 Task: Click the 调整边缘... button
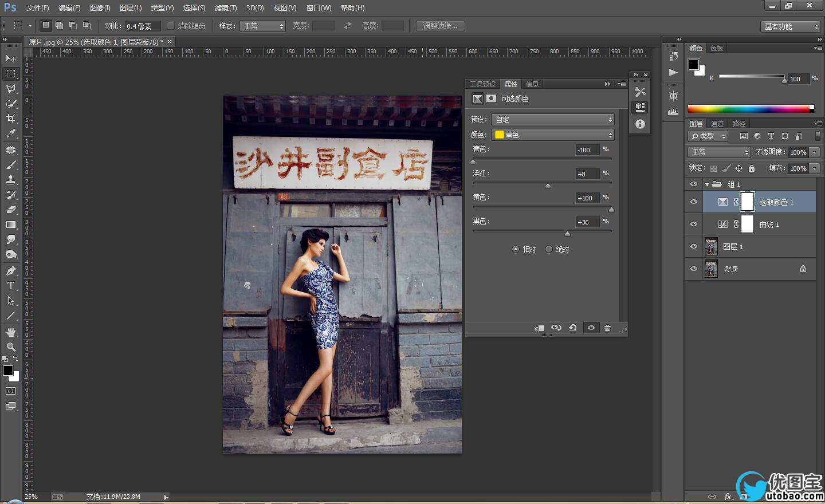440,26
